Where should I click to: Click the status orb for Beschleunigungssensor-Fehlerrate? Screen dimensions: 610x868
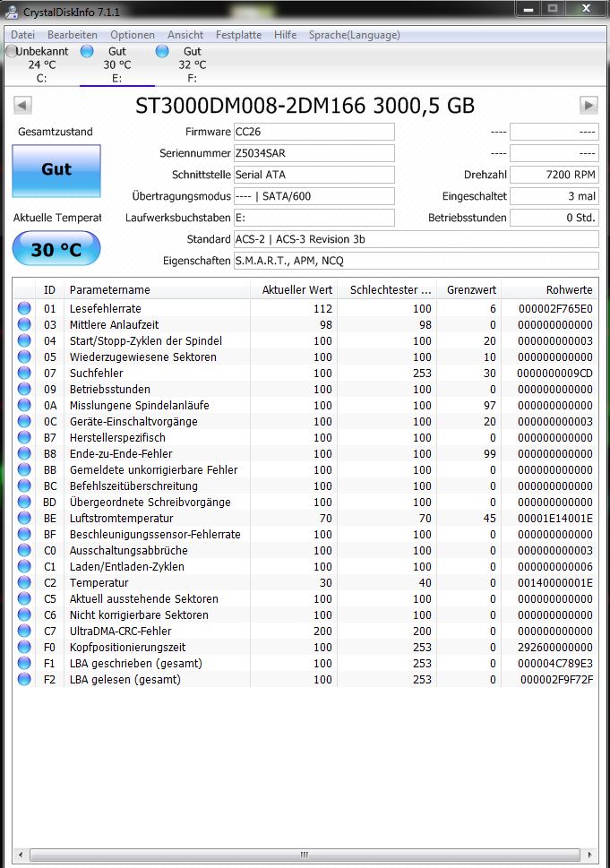pyautogui.click(x=24, y=534)
